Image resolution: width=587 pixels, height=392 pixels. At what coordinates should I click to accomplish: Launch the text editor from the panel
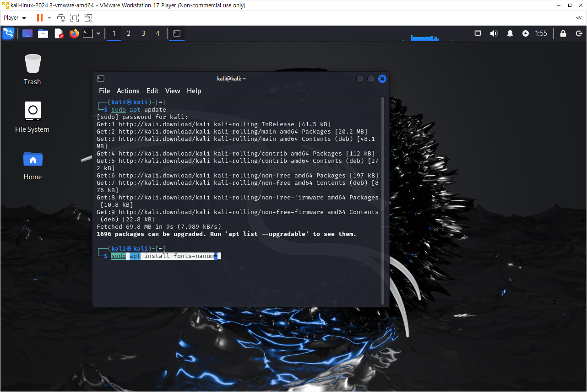(x=59, y=33)
